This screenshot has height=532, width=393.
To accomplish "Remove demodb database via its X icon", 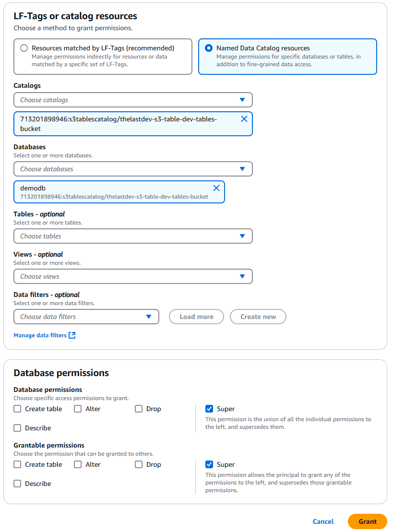I will tap(216, 188).
